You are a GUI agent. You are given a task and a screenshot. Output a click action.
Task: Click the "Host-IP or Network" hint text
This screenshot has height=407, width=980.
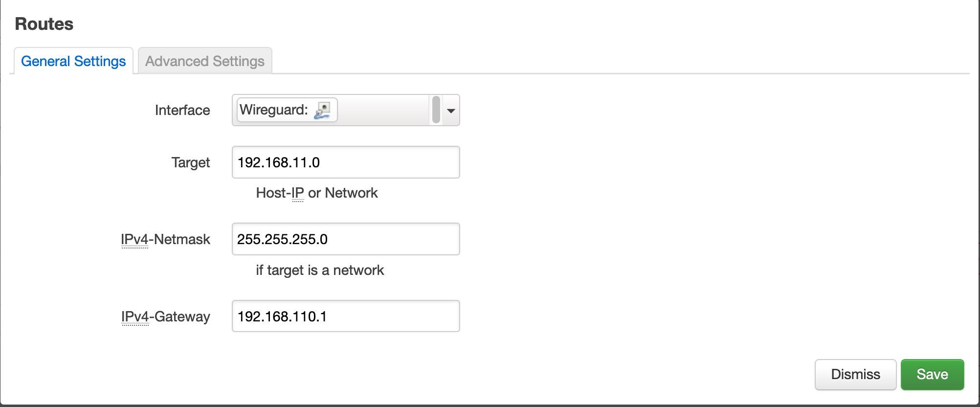[316, 193]
